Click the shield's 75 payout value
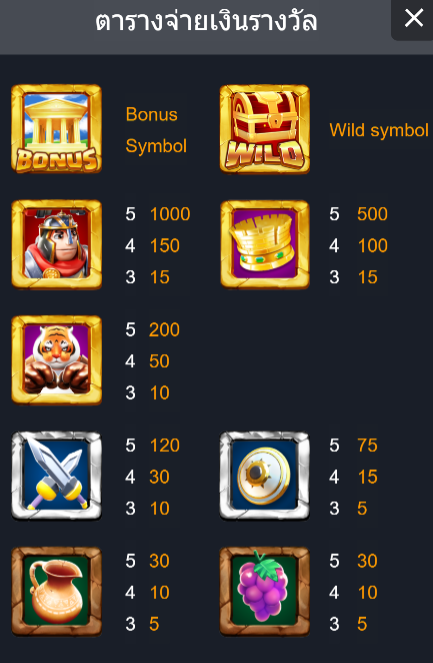The width and height of the screenshot is (433, 663). 367,445
